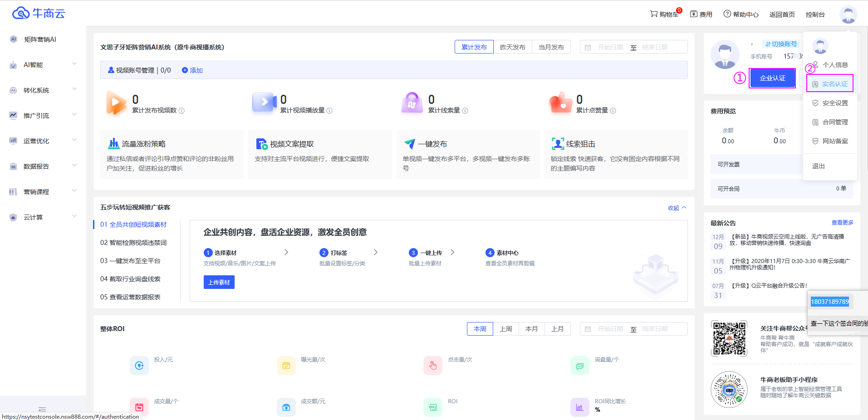Select the 累计发布 filter
The width and height of the screenshot is (868, 420).
[474, 47]
